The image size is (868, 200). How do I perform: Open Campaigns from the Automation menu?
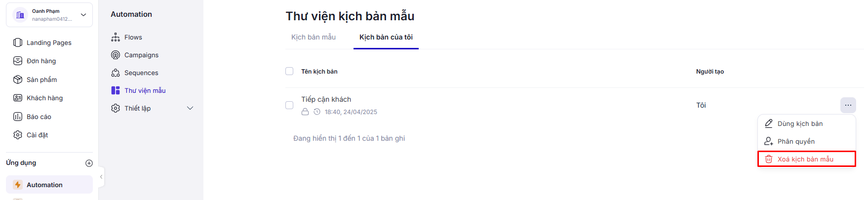pyautogui.click(x=141, y=55)
